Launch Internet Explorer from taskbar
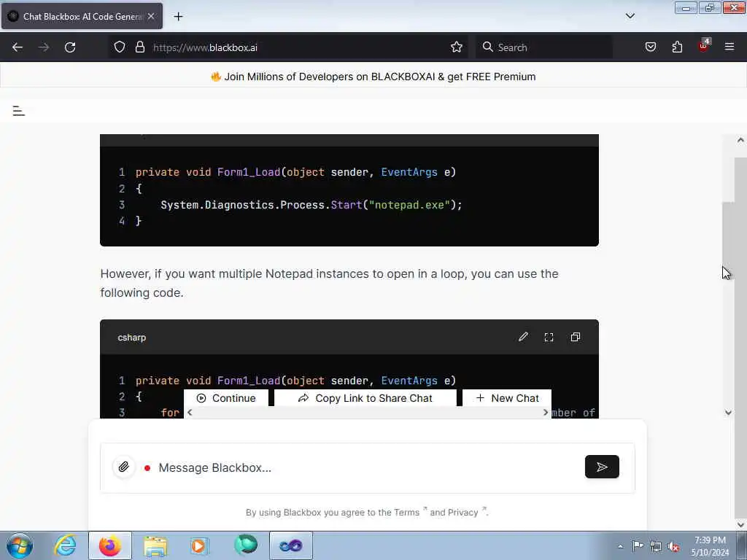Viewport: 747px width, 560px height. [x=65, y=545]
